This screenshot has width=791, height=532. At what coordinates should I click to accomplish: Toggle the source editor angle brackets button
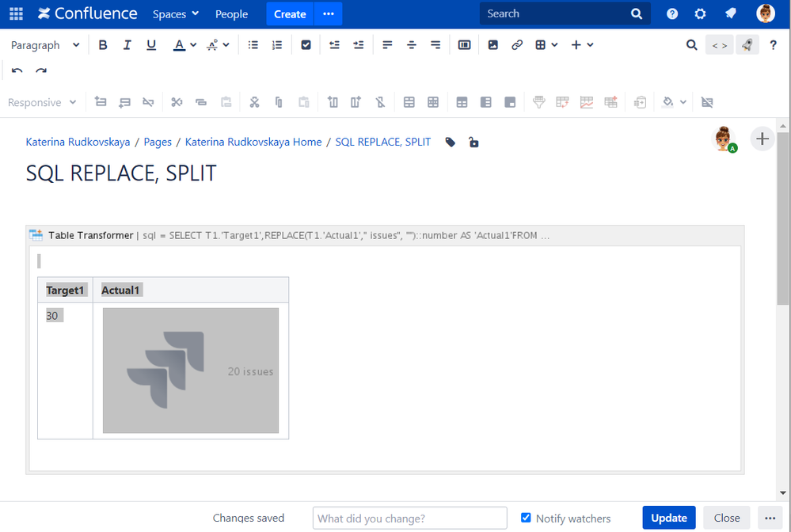coord(719,45)
